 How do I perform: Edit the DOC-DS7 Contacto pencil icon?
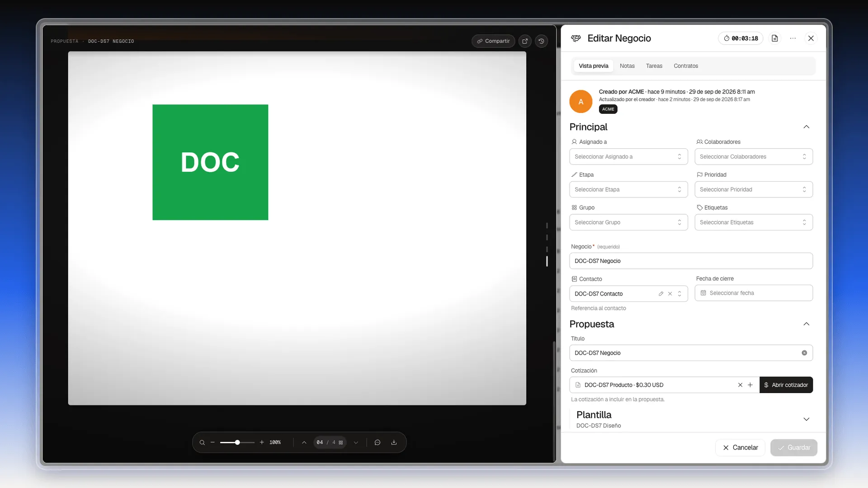click(661, 294)
